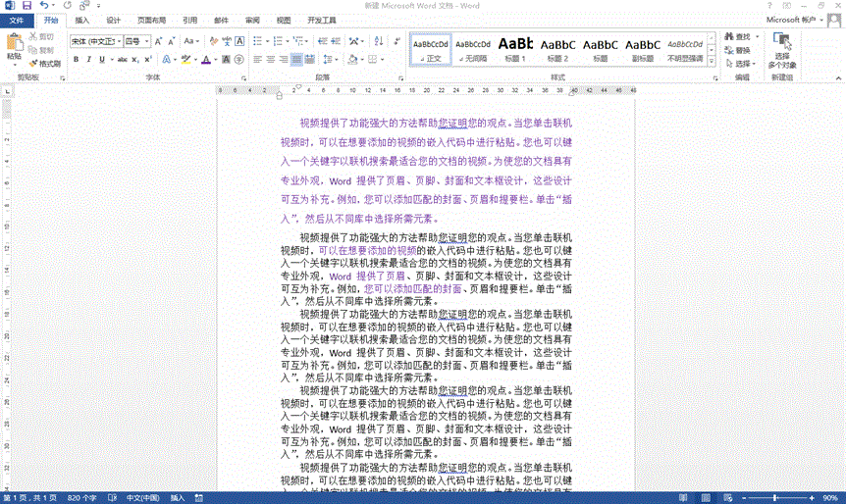This screenshot has height=504, width=846.
Task: Click the bullet list icon
Action: point(257,42)
